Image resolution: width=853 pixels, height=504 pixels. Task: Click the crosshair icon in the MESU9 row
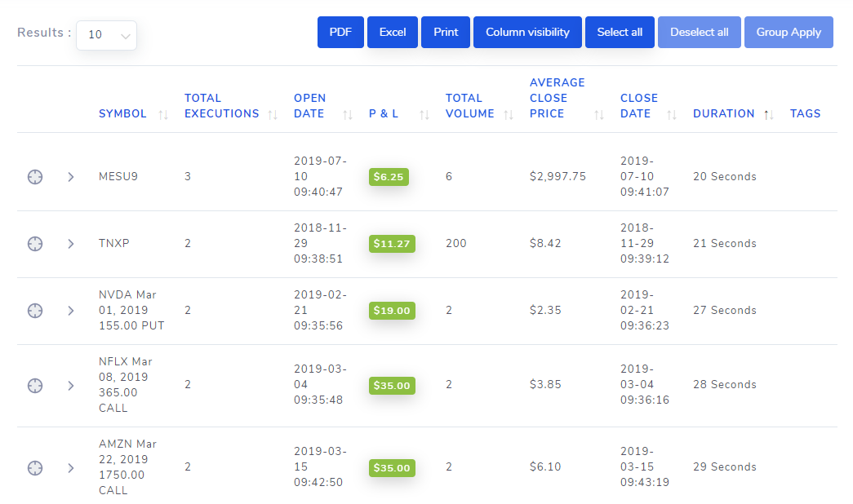pos(35,177)
